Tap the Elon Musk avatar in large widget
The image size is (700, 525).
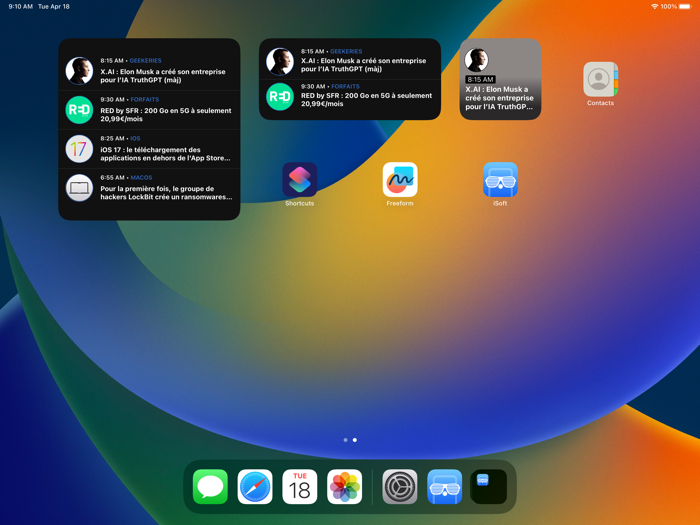coord(79,71)
